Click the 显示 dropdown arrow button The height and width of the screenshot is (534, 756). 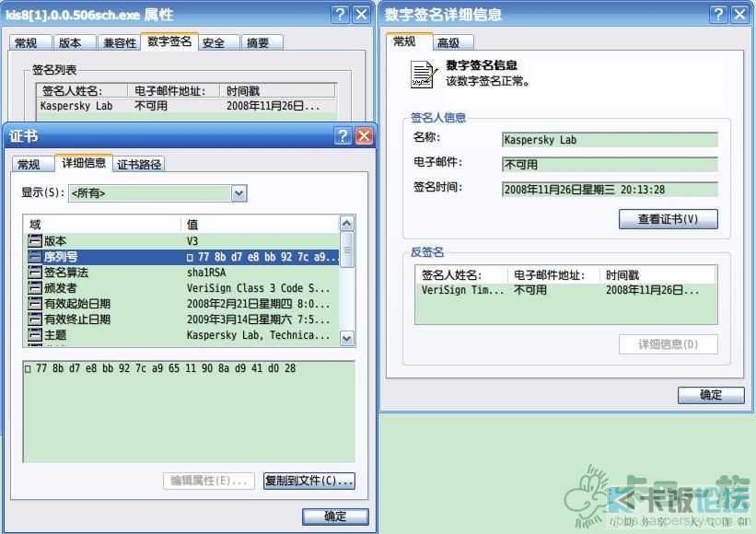click(239, 193)
